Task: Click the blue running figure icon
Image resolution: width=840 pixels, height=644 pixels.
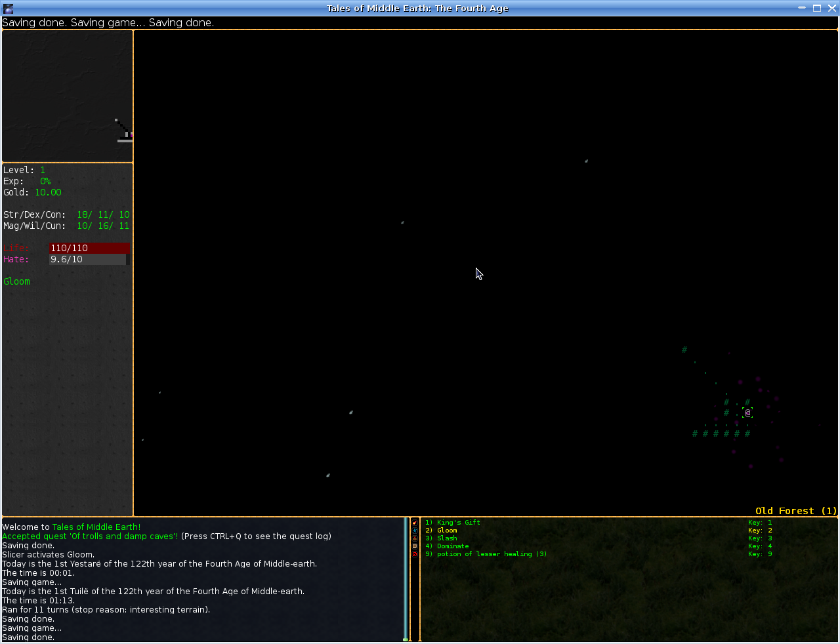Action: 415,531
